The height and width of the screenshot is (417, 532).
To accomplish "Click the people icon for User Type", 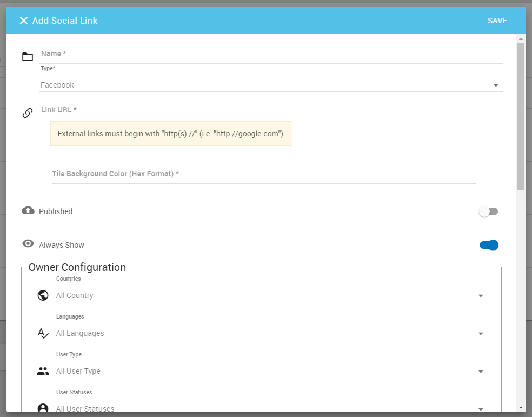I will (43, 371).
